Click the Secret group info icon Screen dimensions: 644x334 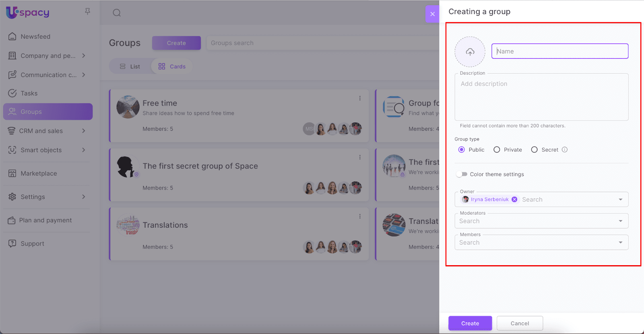[565, 150]
